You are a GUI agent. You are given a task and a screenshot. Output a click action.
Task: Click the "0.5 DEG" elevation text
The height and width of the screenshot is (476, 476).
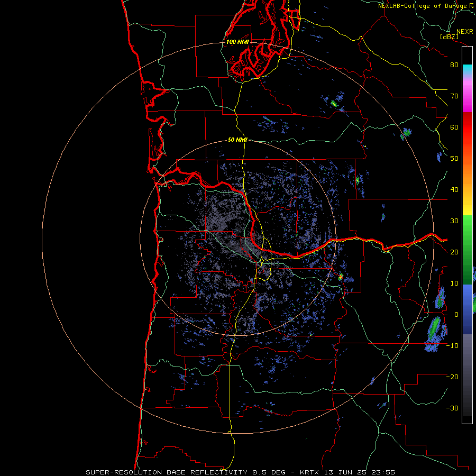(269, 472)
